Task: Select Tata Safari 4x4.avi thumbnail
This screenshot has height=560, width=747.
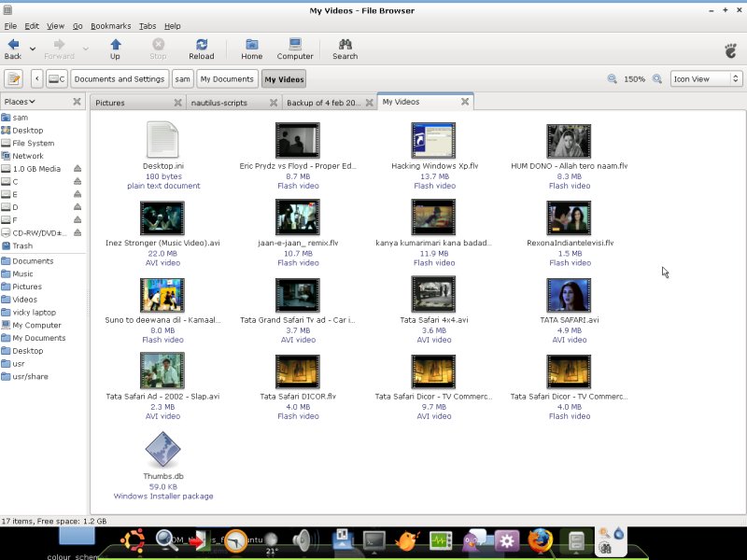Action: point(433,294)
